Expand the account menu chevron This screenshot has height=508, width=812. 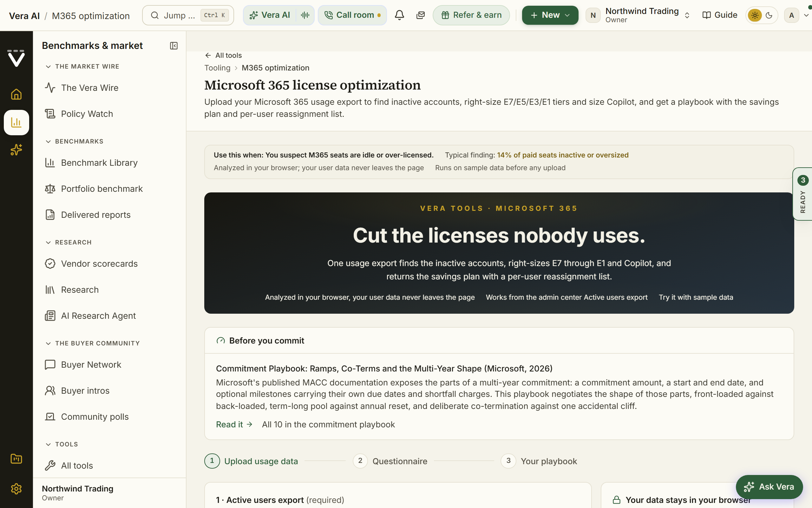pos(806,15)
